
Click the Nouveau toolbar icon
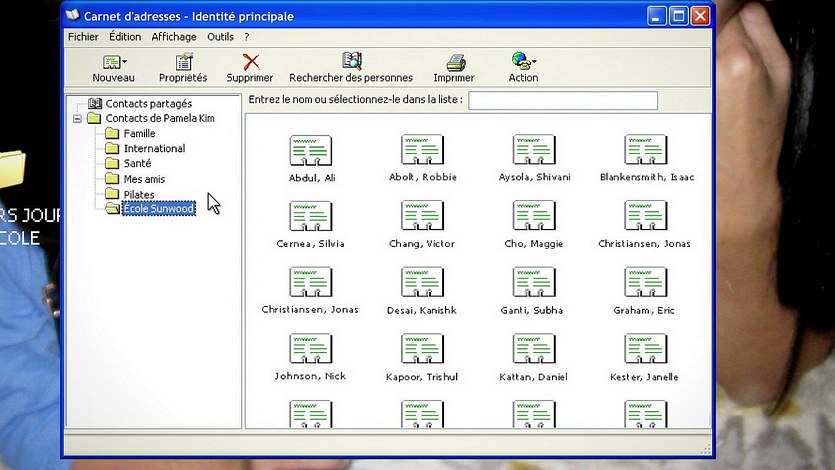[x=113, y=62]
